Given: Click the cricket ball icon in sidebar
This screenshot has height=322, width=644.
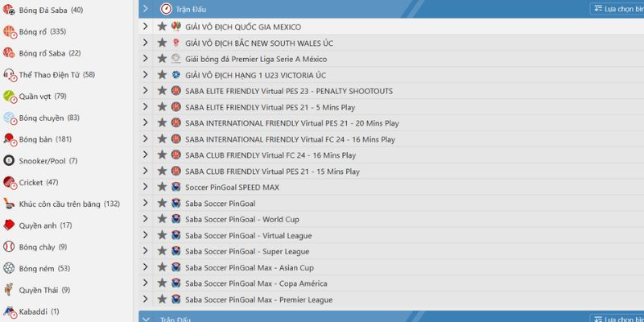Looking at the screenshot, I should 10,183.
